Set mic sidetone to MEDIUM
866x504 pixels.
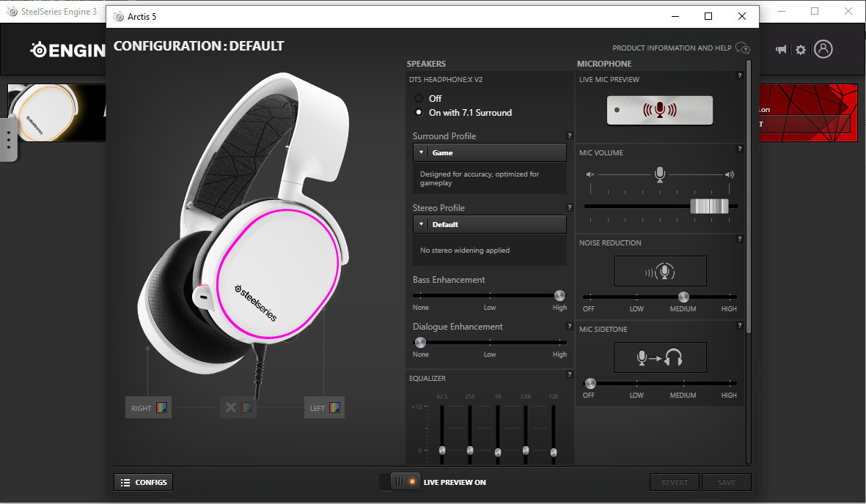coord(683,382)
